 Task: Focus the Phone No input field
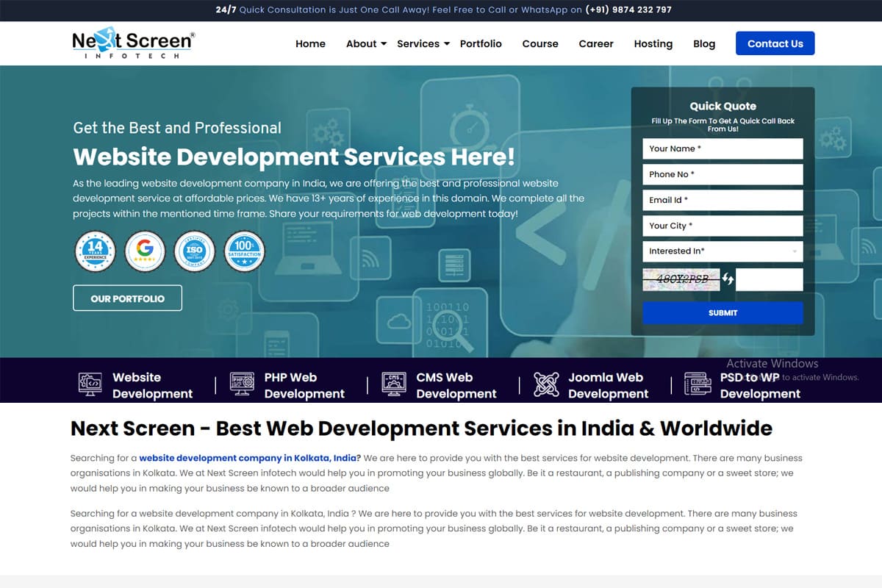[x=723, y=174]
